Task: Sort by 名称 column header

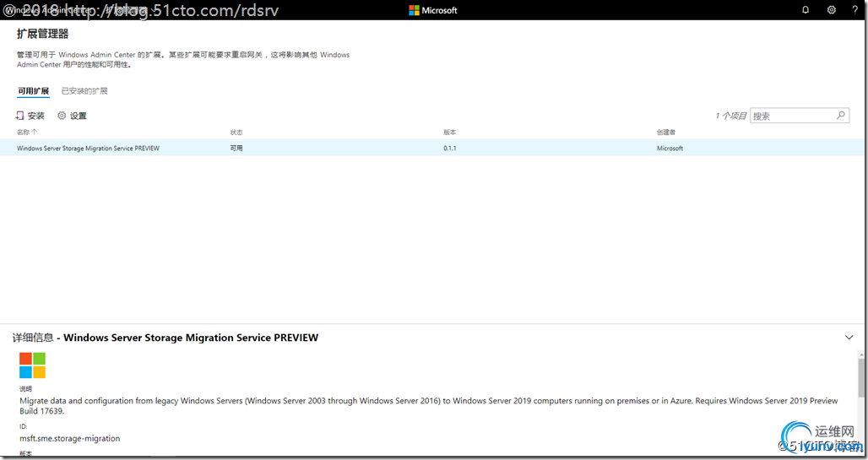Action: (x=27, y=133)
